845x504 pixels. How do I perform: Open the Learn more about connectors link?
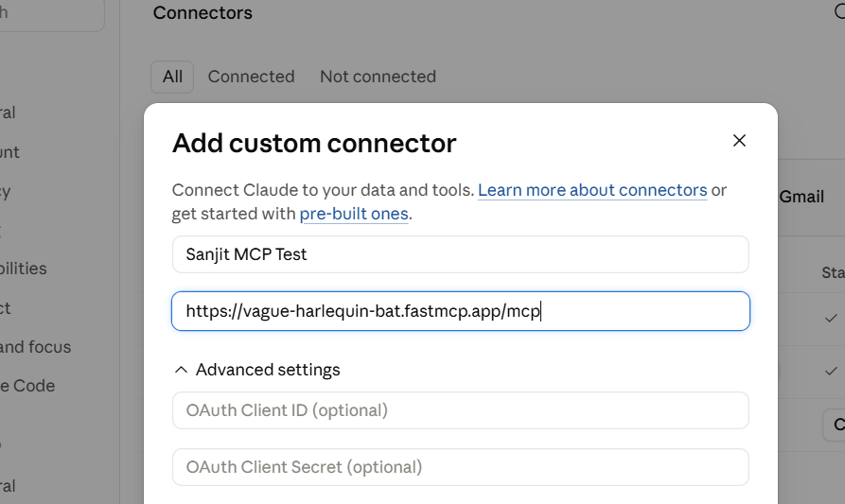pyautogui.click(x=592, y=190)
